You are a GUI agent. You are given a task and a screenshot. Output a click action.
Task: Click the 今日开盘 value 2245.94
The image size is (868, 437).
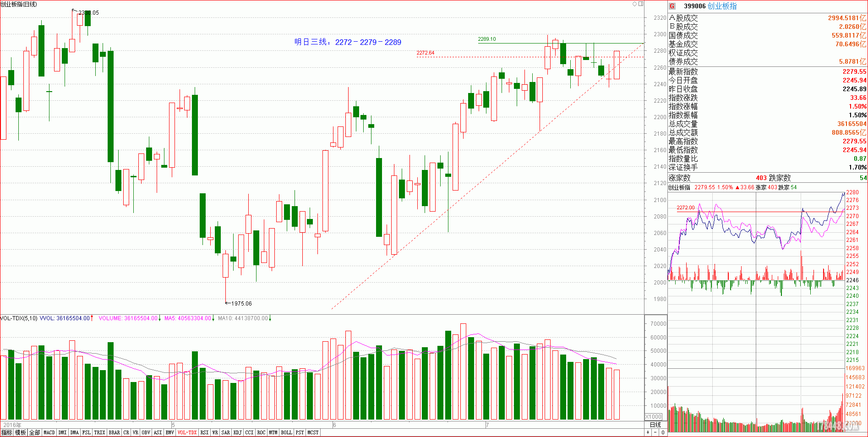coord(854,80)
